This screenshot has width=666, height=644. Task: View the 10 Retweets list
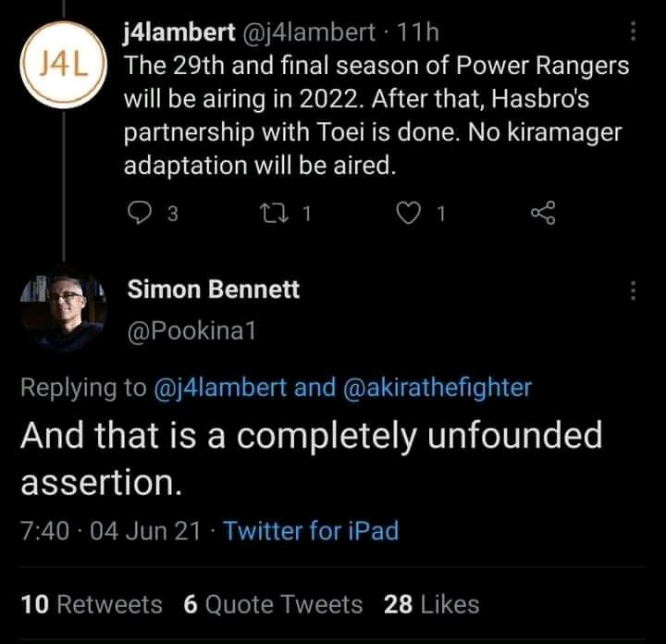pos(91,604)
